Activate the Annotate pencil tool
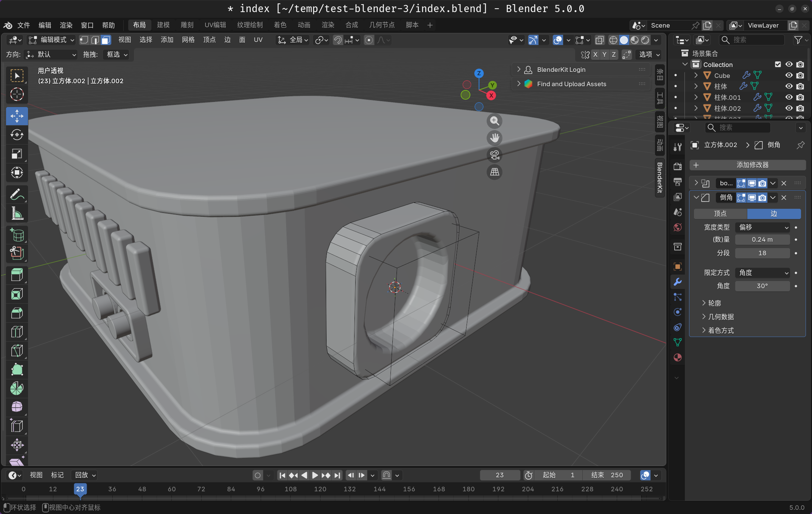This screenshot has width=812, height=514. (x=17, y=195)
